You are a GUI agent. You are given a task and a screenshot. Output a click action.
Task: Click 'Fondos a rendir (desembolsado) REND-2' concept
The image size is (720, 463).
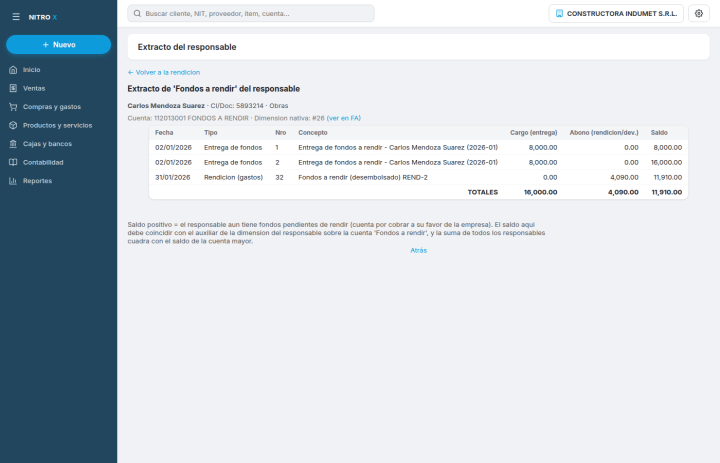(363, 177)
